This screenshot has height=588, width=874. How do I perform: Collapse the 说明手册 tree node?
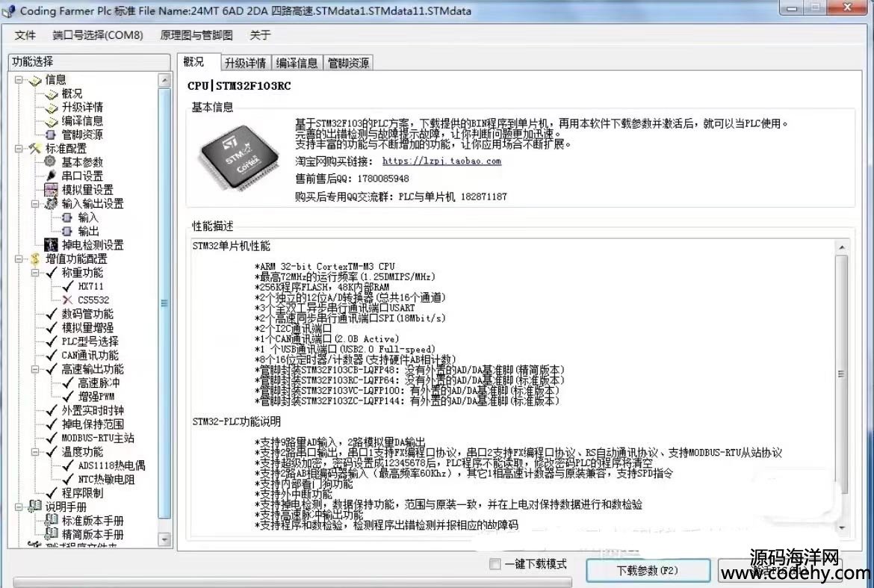[x=19, y=507]
